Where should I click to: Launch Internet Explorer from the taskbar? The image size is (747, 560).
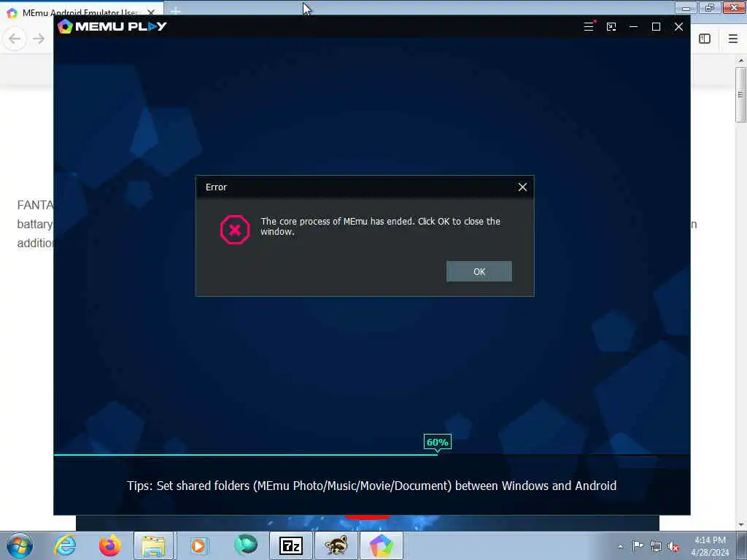point(65,545)
